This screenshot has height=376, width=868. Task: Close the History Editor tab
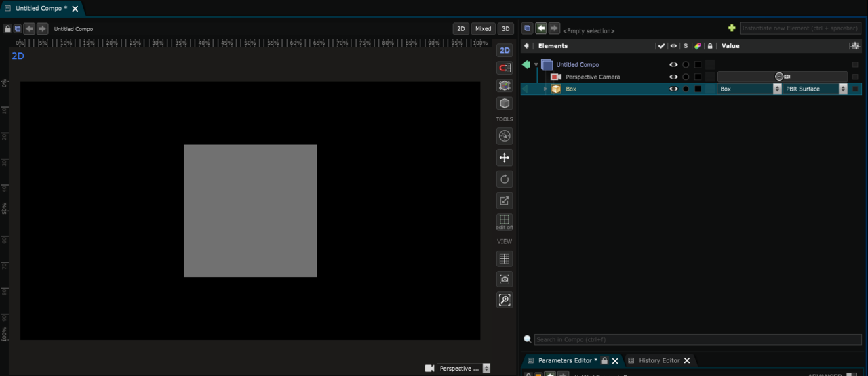(x=687, y=360)
